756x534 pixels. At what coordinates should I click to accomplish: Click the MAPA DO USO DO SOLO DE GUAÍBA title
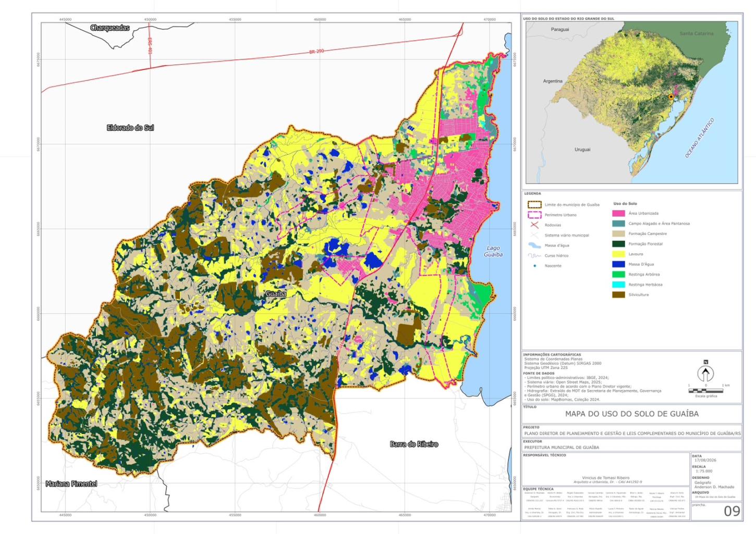coord(632,414)
